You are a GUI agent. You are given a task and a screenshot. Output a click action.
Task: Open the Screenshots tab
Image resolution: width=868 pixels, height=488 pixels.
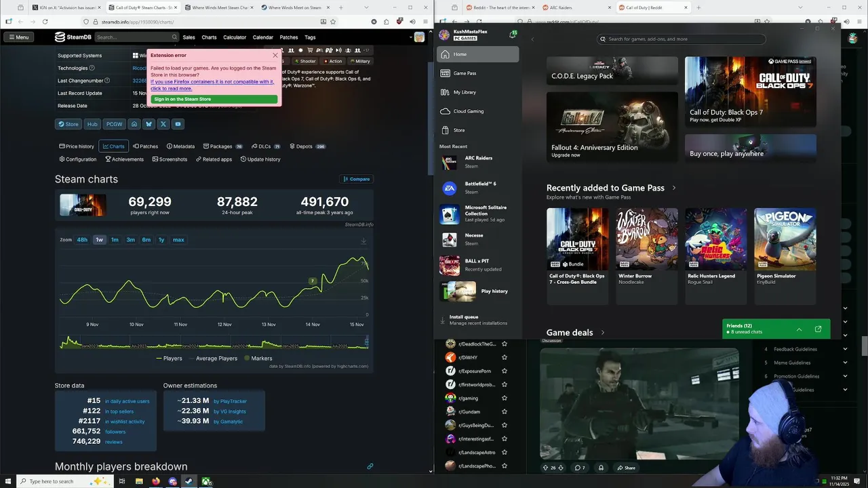[170, 159]
